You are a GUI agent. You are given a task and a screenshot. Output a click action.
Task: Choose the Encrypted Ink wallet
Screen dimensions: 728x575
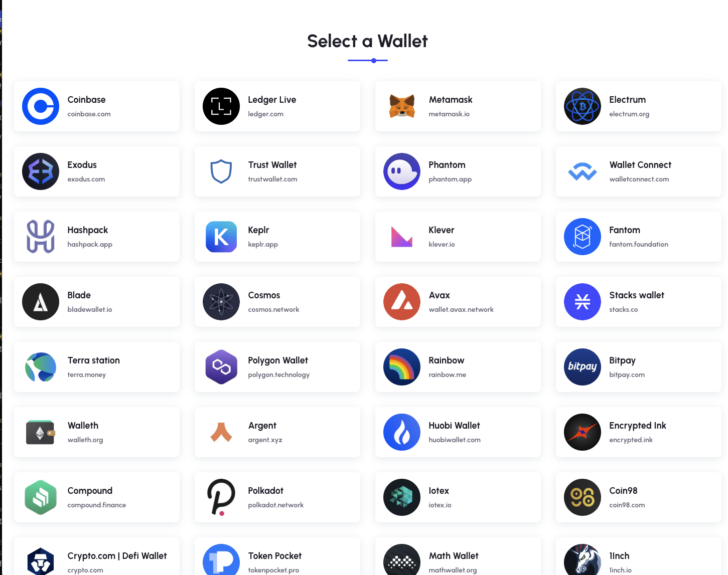[x=639, y=432]
